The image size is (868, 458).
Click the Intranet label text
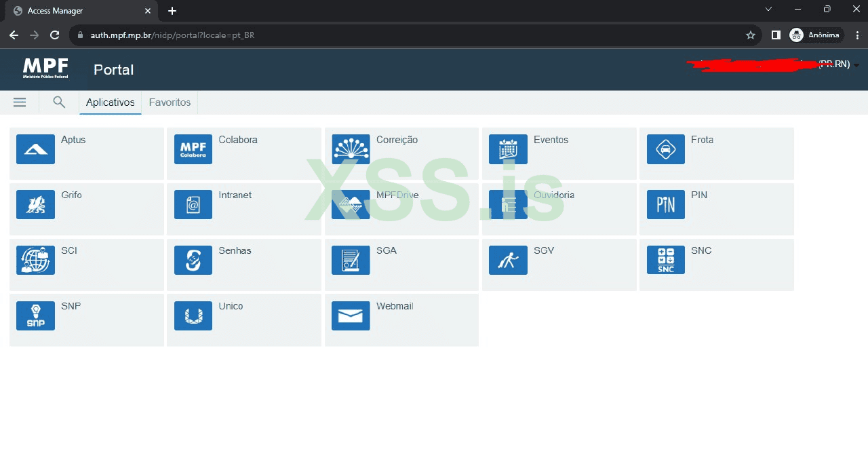point(235,195)
